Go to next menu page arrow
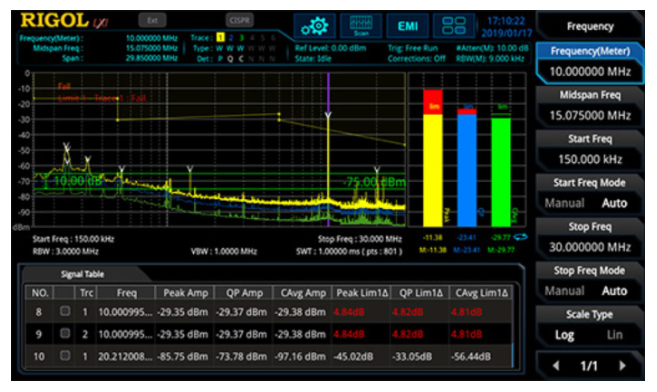 pyautogui.click(x=622, y=366)
